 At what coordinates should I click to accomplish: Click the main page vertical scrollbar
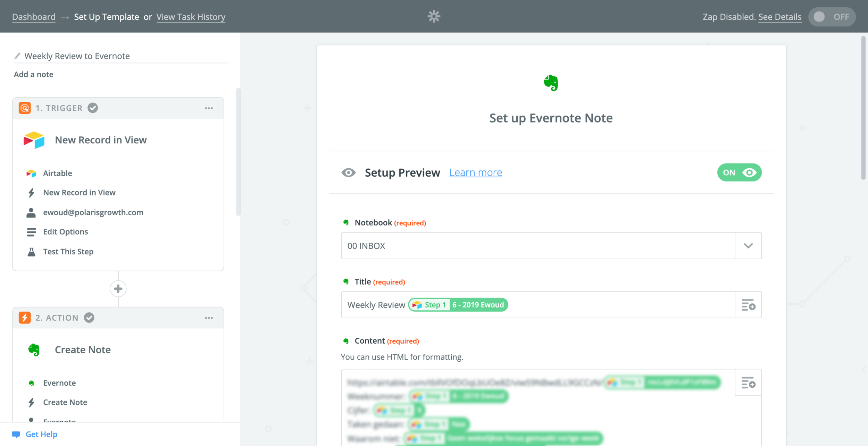tap(863, 108)
